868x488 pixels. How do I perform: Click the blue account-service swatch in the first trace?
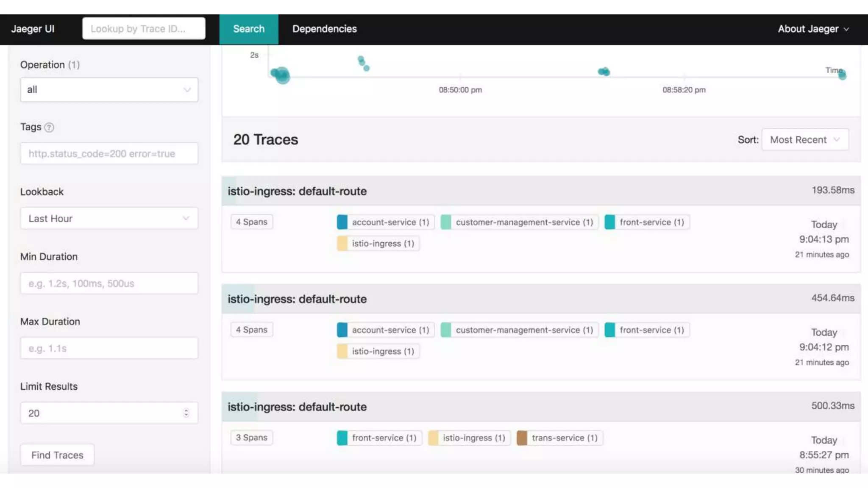[x=342, y=222]
